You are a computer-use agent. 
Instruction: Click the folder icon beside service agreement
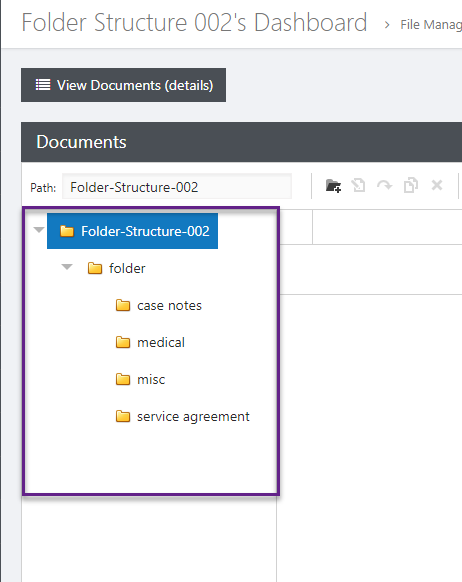pyautogui.click(x=123, y=416)
